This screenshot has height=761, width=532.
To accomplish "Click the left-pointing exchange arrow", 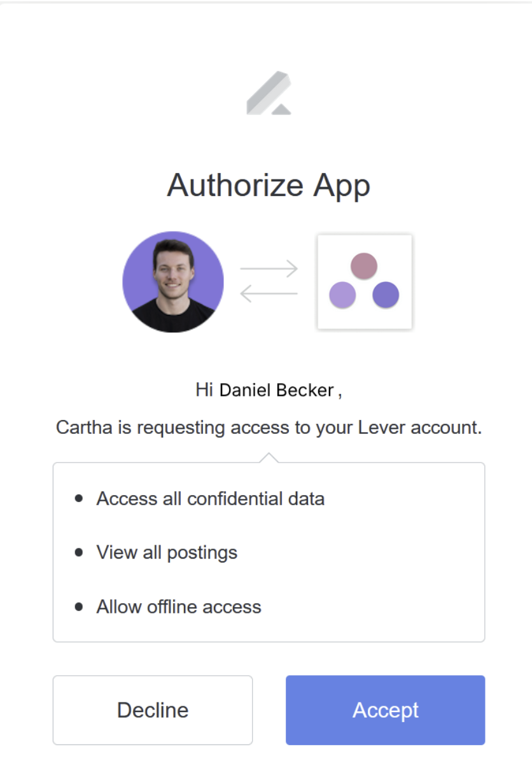I will pos(269,293).
